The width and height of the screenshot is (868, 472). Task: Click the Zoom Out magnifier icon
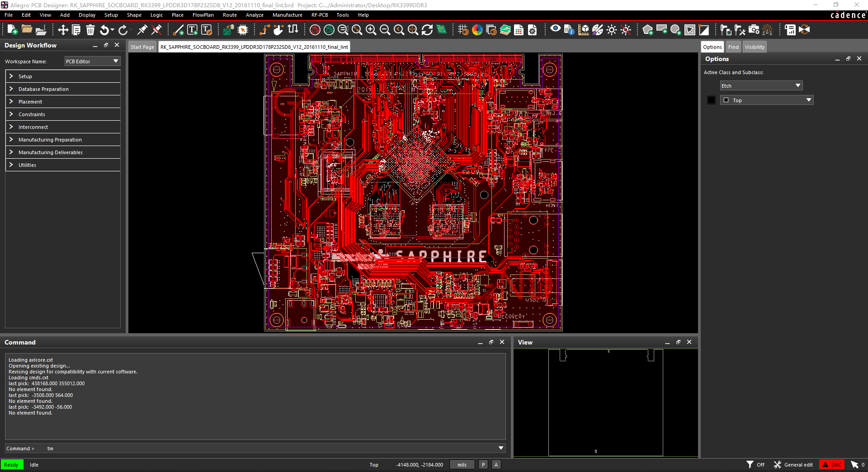(x=385, y=30)
